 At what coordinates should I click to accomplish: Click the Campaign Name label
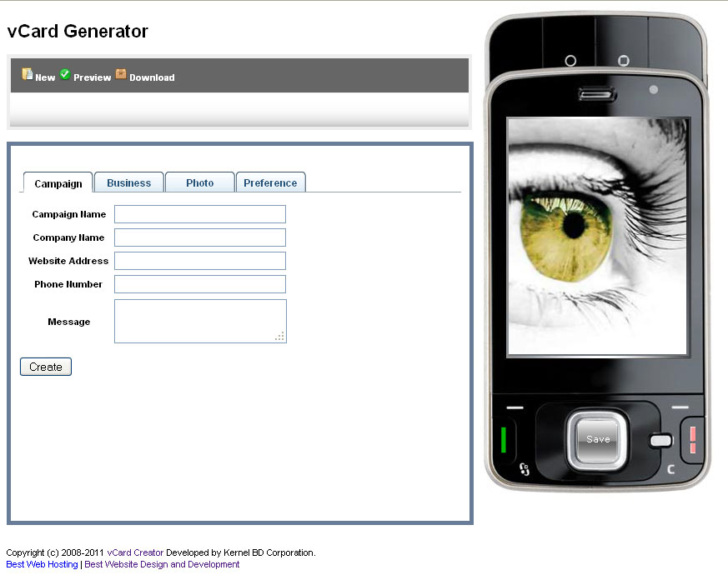[68, 214]
